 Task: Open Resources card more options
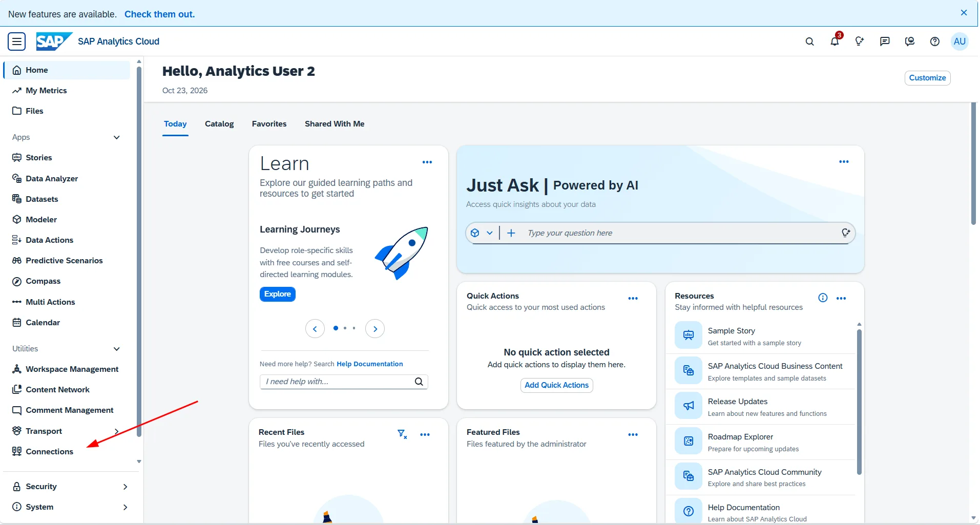(x=841, y=299)
